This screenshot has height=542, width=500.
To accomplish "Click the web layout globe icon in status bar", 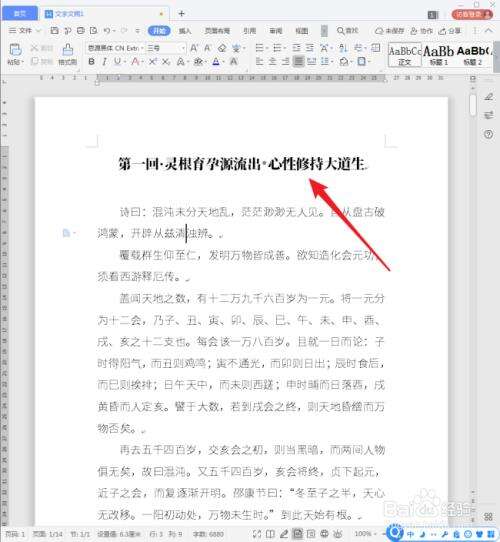I will pyautogui.click(x=324, y=534).
